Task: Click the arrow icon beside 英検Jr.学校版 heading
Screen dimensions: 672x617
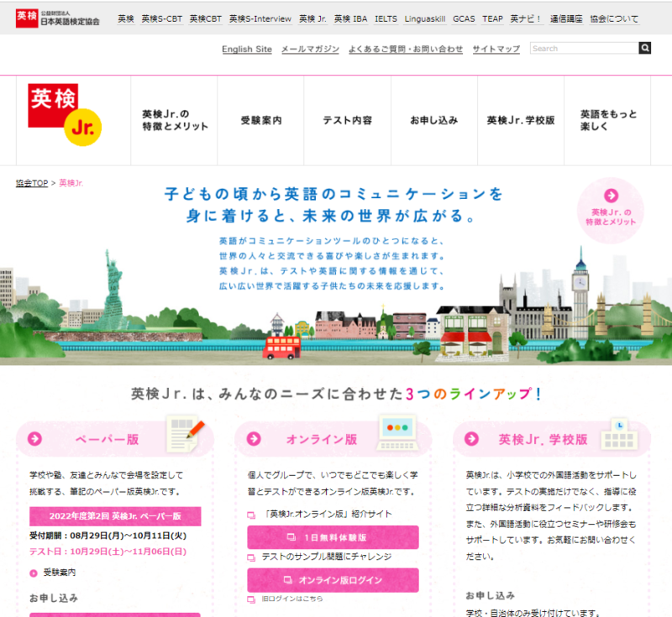Action: coord(472,439)
